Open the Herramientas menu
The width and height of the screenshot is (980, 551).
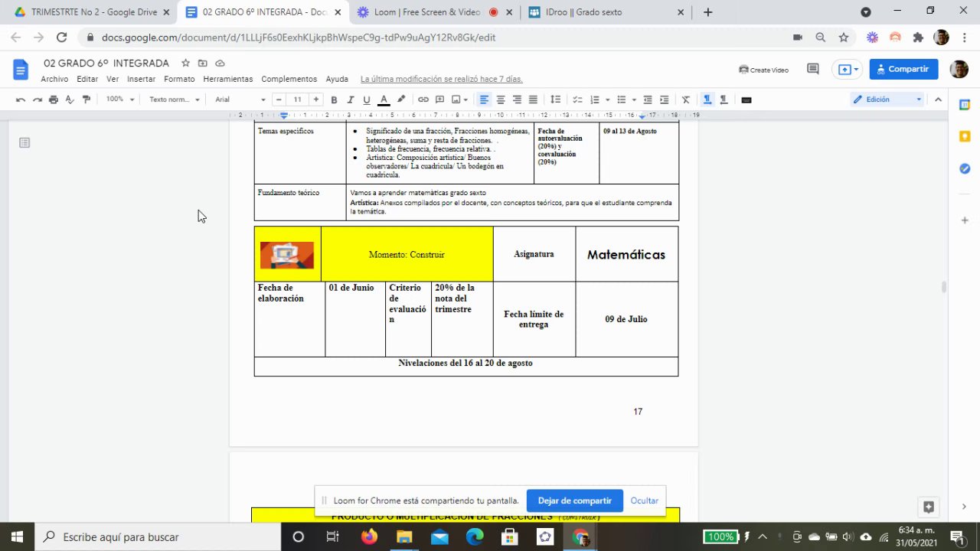pos(228,79)
